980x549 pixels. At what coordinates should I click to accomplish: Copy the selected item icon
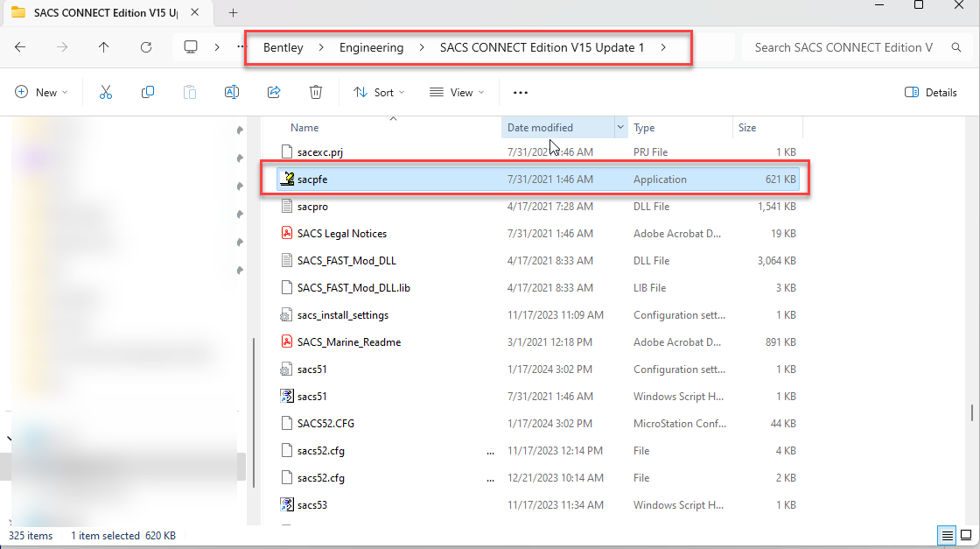pyautogui.click(x=148, y=93)
